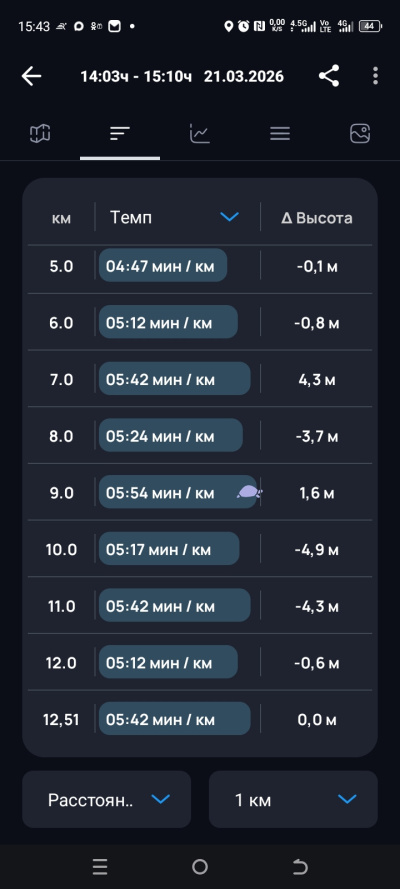400x889 pixels.
Task: Tap the 05:54 мин / км pace bar
Action: [178, 492]
